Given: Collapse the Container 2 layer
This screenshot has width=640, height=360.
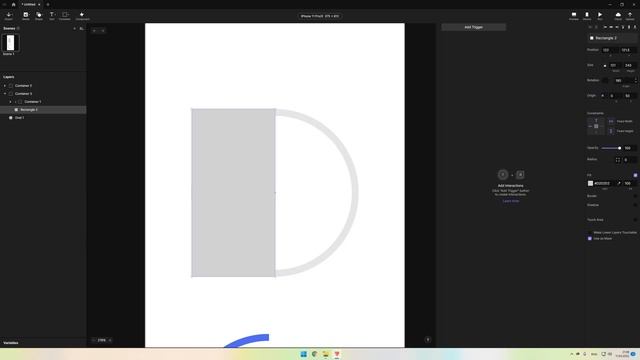Looking at the screenshot, I should tap(5, 94).
